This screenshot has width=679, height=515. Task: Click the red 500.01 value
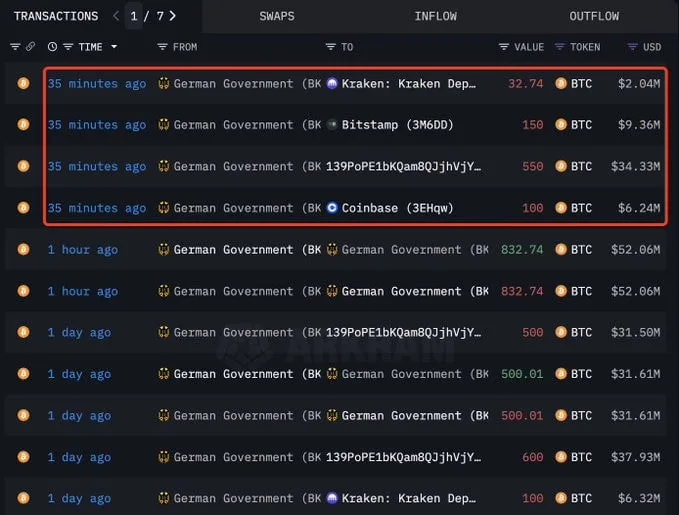click(522, 416)
